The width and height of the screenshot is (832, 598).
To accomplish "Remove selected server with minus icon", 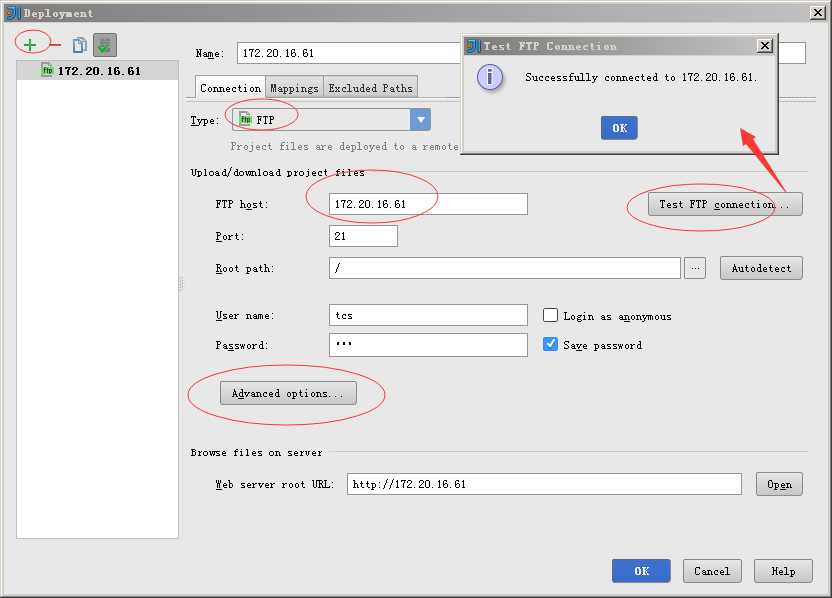I will [x=56, y=45].
